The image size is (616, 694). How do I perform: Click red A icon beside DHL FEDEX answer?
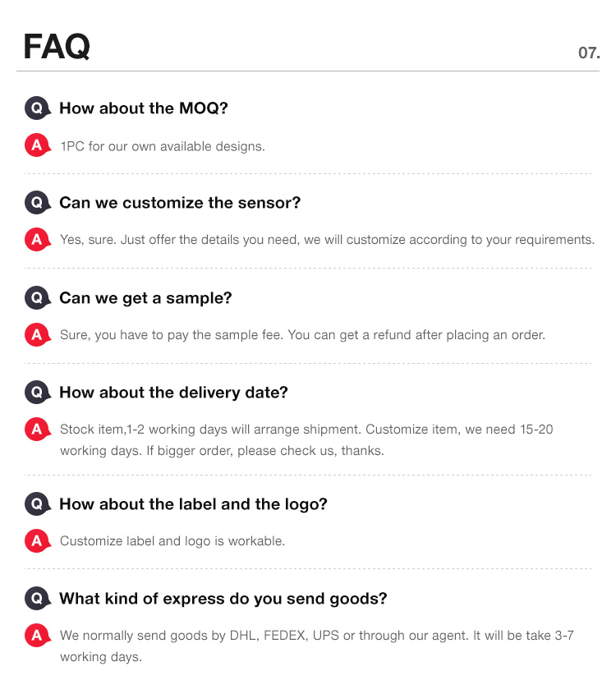pos(38,636)
